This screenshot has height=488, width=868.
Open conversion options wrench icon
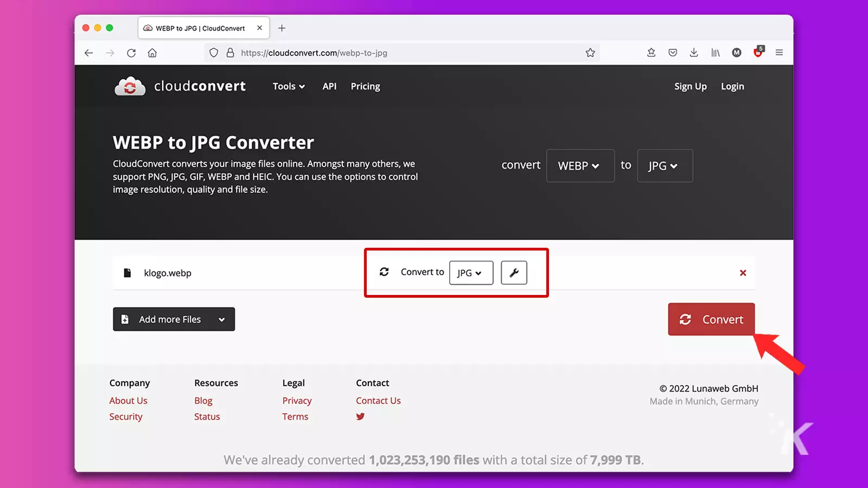514,273
